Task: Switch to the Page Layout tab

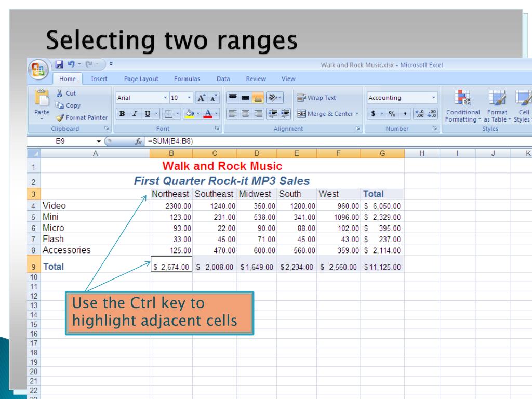Action: [x=141, y=79]
